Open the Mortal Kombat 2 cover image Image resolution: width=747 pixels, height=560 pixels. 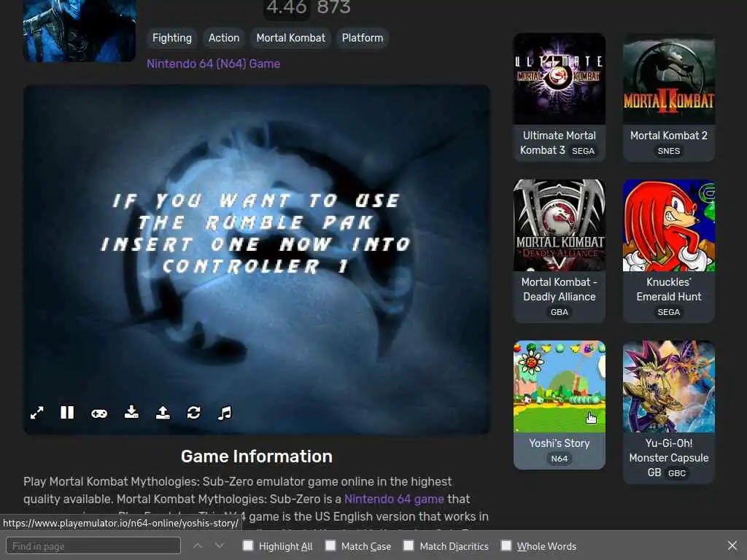[669, 79]
